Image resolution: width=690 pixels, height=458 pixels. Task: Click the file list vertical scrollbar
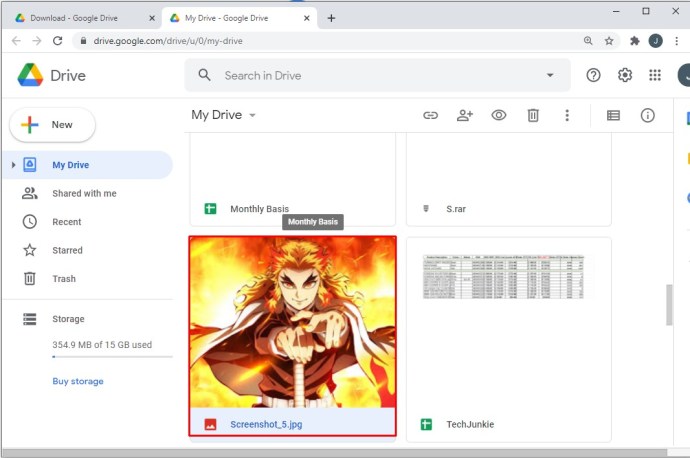(669, 305)
